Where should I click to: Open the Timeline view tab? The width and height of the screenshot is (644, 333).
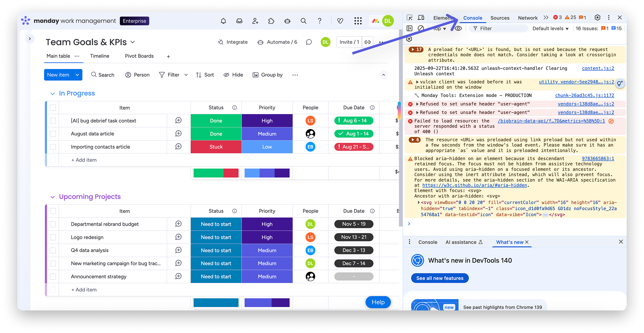pos(100,56)
